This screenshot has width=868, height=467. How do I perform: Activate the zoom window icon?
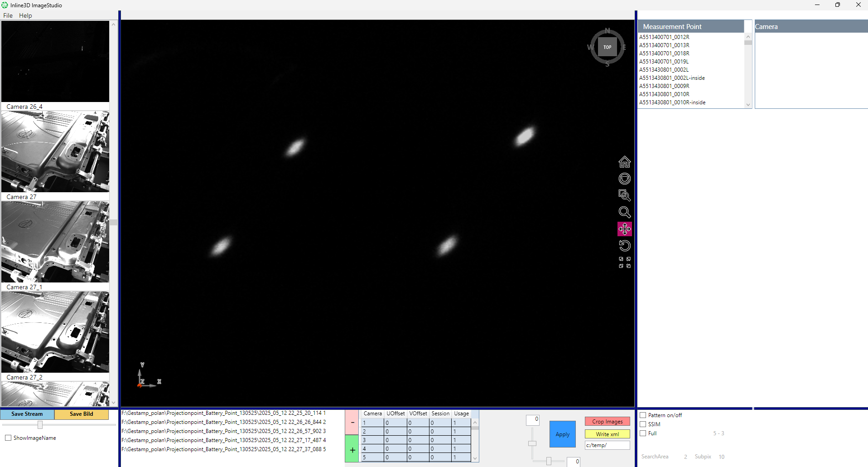(624, 195)
